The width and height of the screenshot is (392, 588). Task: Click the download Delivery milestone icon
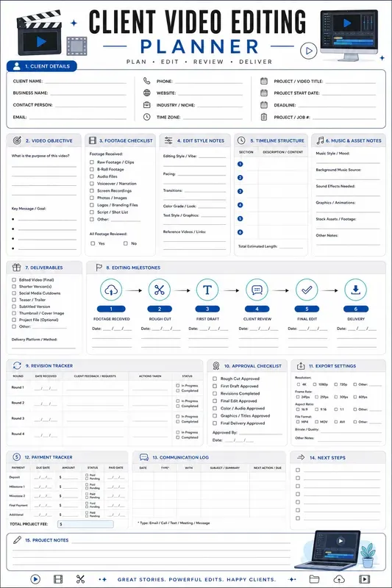[x=356, y=290]
